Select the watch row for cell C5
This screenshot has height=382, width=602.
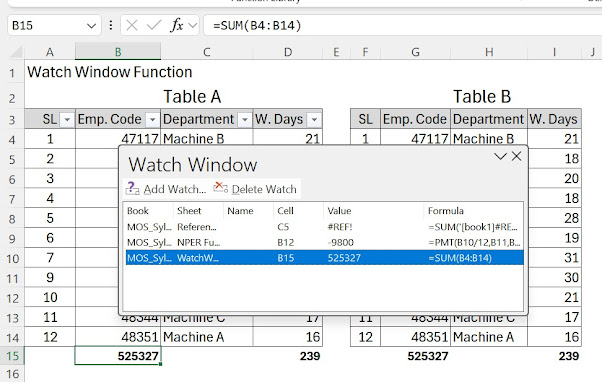coord(324,227)
